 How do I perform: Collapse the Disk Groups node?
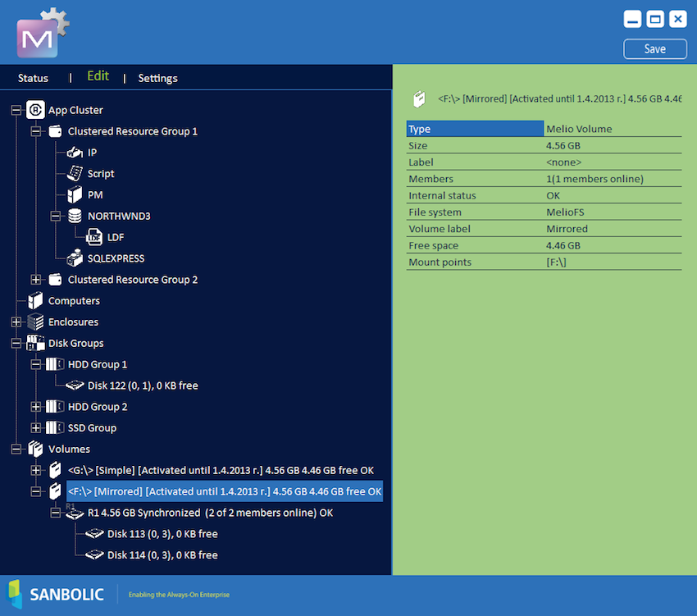point(16,343)
